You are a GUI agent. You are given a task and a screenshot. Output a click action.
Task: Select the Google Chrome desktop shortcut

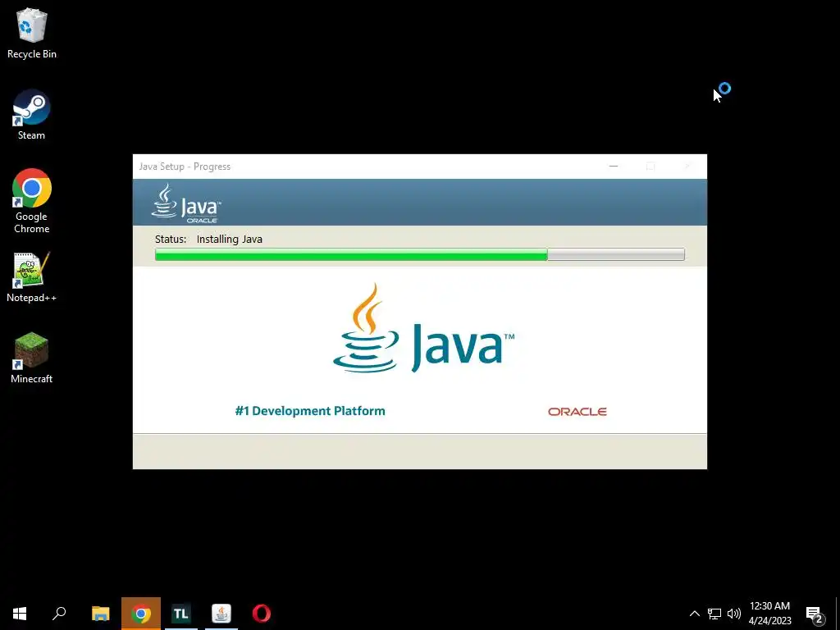point(32,201)
